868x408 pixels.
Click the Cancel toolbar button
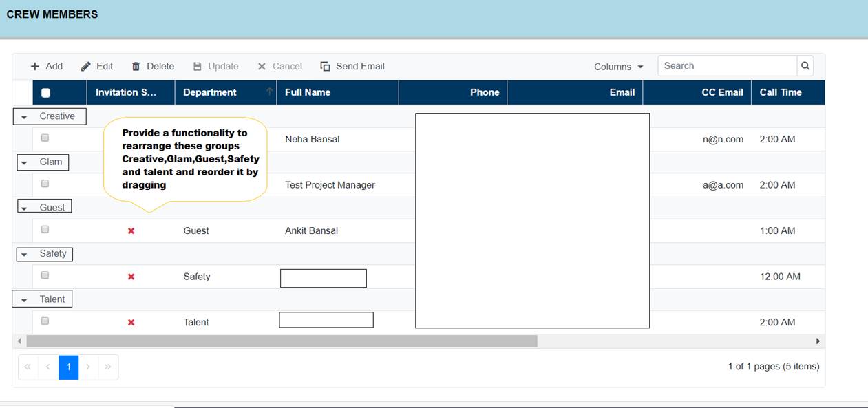(279, 67)
